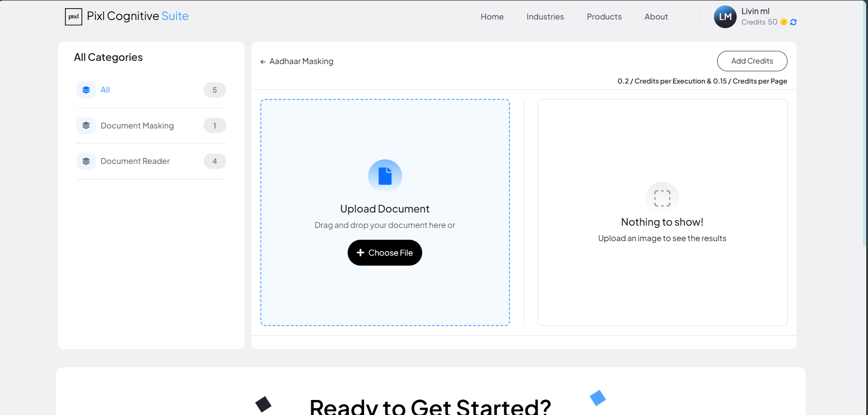The height and width of the screenshot is (415, 868).
Task: Click the document icon in the upload area
Action: 385,176
